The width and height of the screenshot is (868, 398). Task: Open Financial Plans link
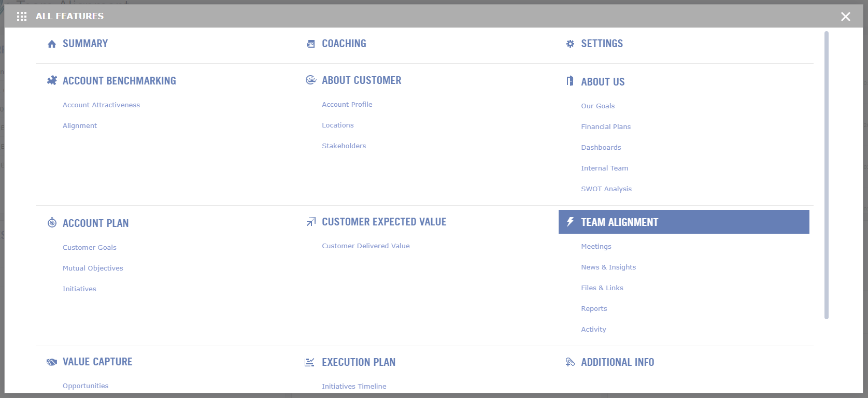click(606, 126)
